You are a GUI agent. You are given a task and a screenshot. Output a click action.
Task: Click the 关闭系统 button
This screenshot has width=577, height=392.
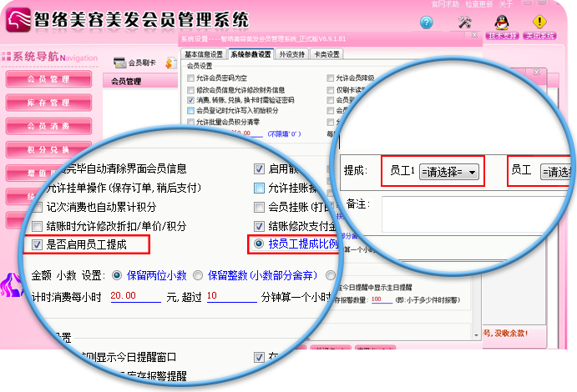tap(539, 36)
